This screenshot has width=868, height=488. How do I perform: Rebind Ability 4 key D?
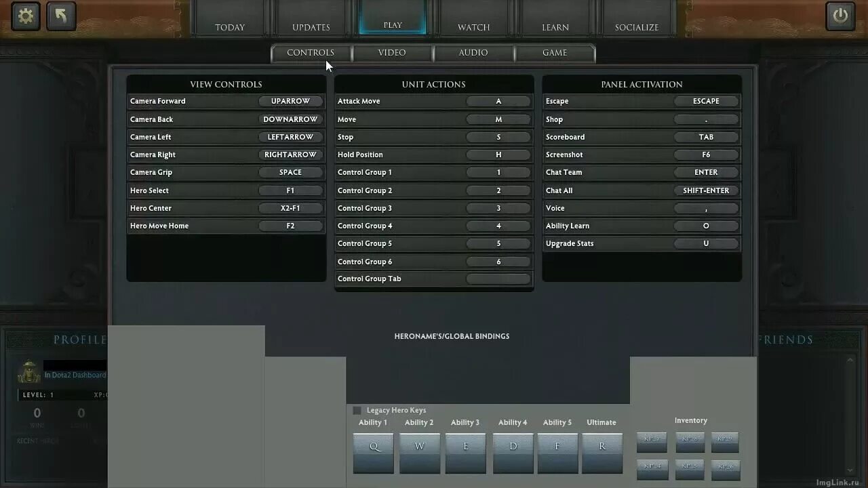coord(513,452)
